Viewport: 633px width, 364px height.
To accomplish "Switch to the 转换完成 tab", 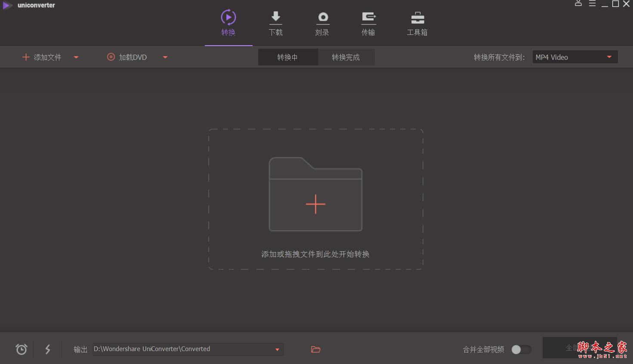I will [x=346, y=57].
